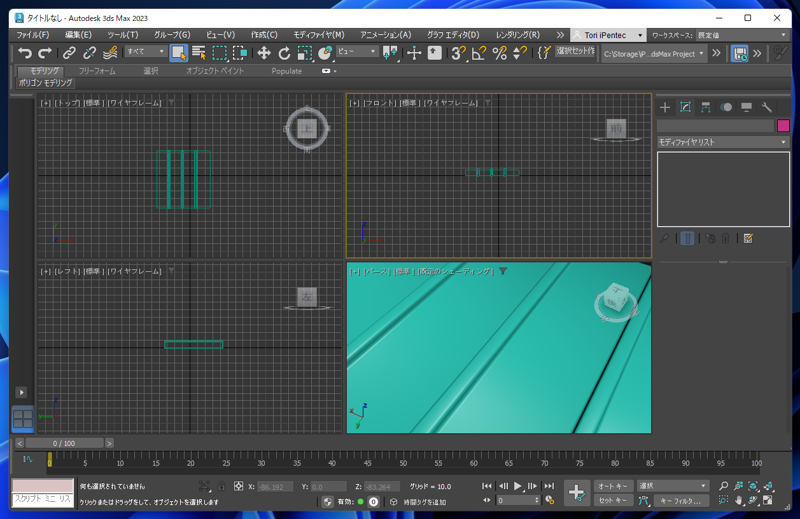Open the ワークスペース workspace selector dropdown
The width and height of the screenshot is (800, 519).
click(742, 35)
